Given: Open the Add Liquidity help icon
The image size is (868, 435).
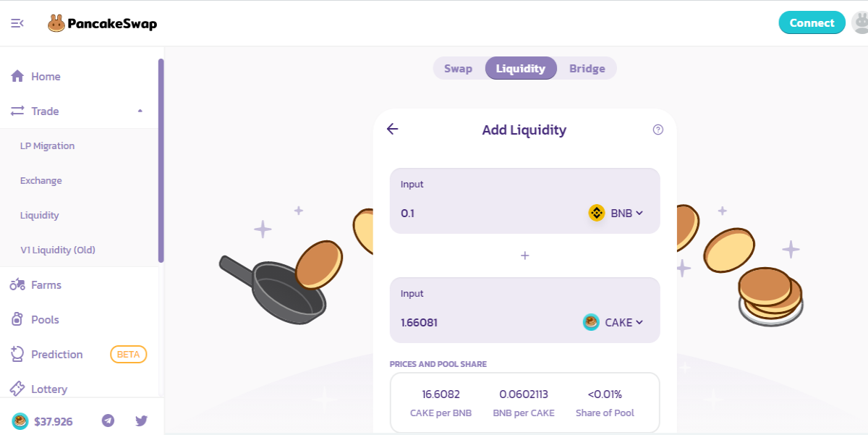Looking at the screenshot, I should [658, 130].
